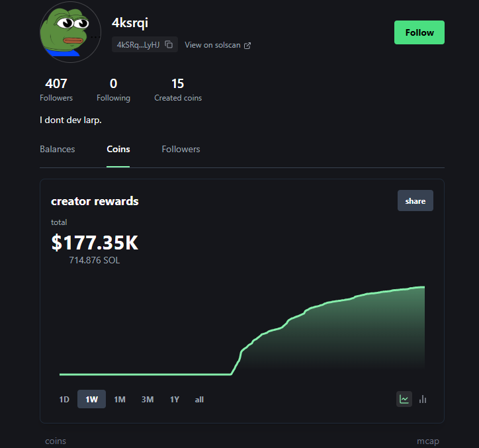Change chart range to 1M
The image size is (479, 448).
click(120, 400)
